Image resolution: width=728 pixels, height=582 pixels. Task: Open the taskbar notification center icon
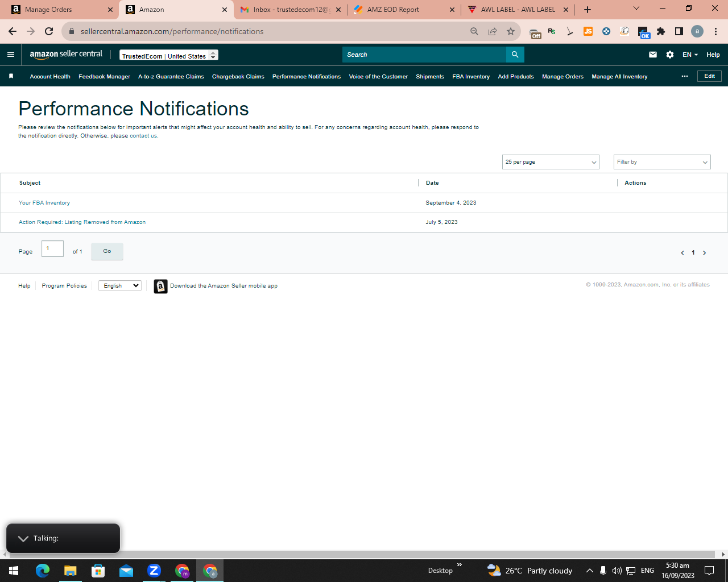pos(709,571)
